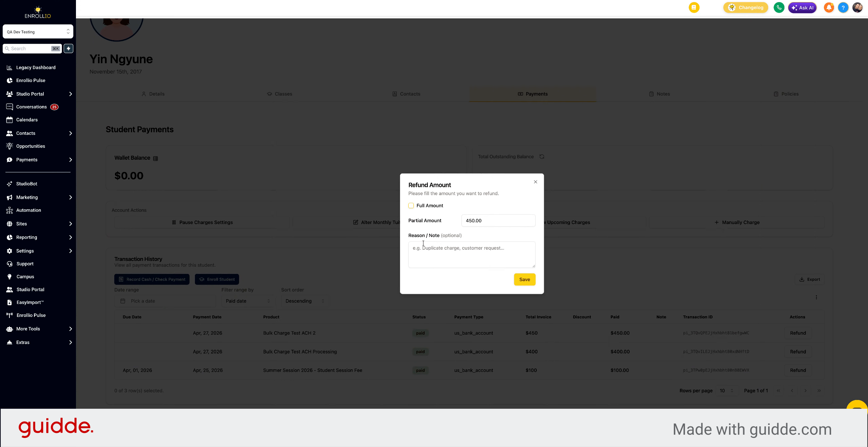Switch to the Policies tab
The image size is (868, 447).
pos(786,94)
